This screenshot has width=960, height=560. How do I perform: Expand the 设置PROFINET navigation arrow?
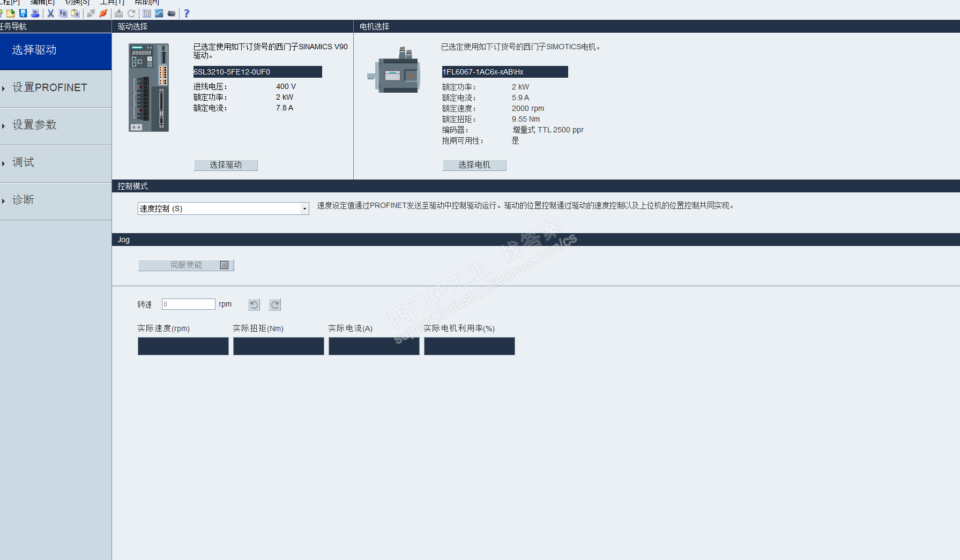tap(3, 88)
